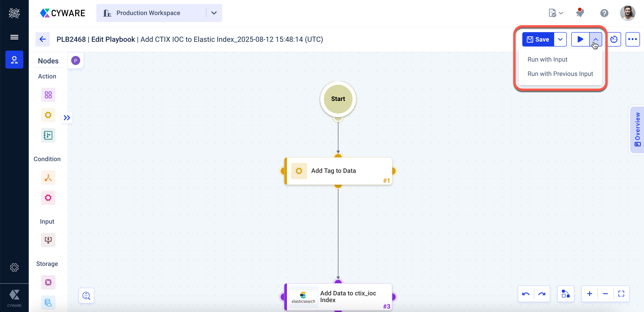
Task: Expand the Nodes panel double-arrow
Action: (x=67, y=118)
